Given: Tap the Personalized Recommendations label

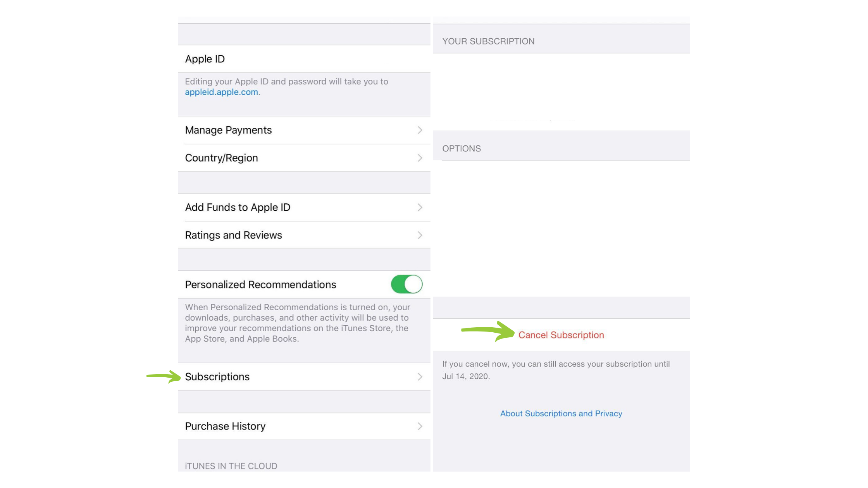Looking at the screenshot, I should tap(260, 285).
